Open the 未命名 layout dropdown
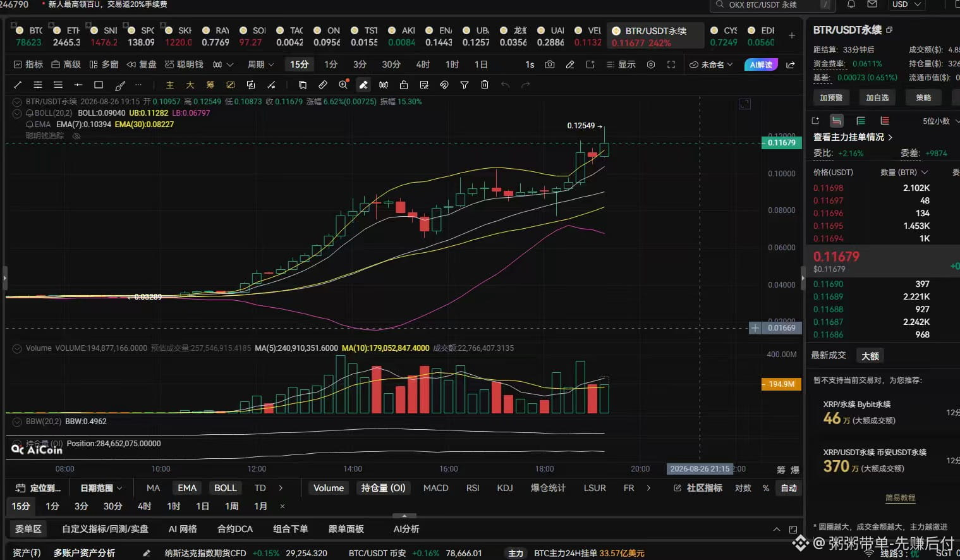Screen dimensions: 960x560 tap(712, 64)
